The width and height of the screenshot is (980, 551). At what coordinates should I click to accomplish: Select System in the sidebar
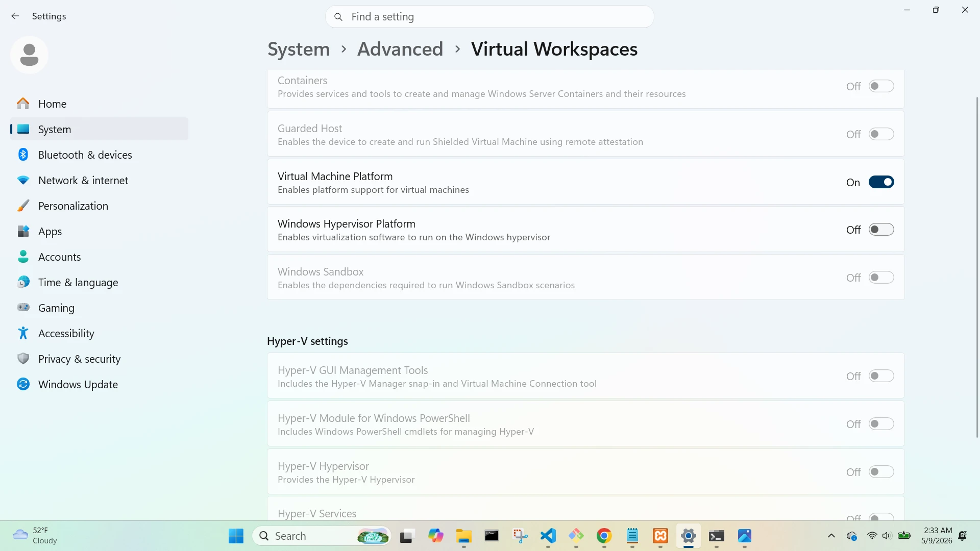pyautogui.click(x=99, y=129)
